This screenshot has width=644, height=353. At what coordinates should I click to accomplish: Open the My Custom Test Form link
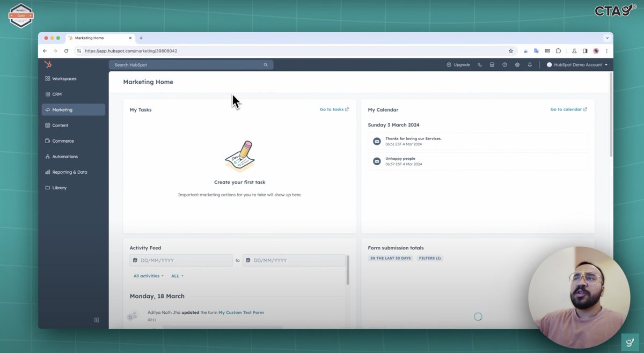(241, 312)
